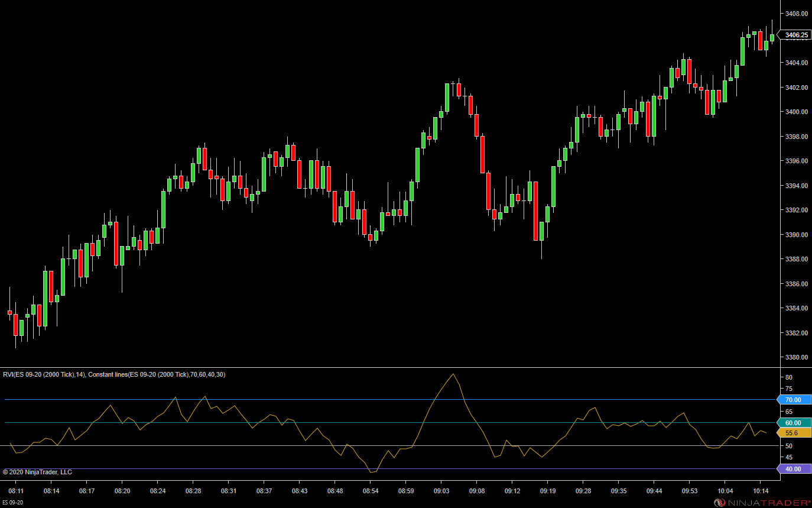Click the 10:04 time axis label

coord(725,491)
